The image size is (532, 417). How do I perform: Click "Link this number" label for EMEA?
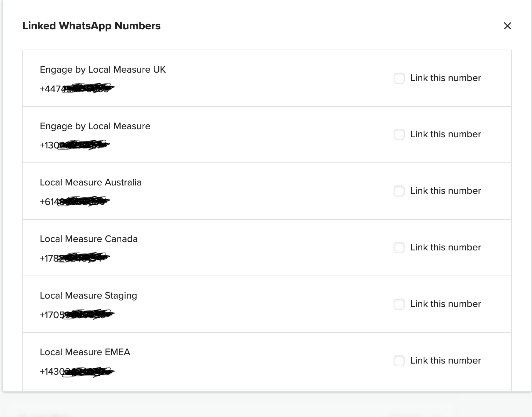(445, 360)
